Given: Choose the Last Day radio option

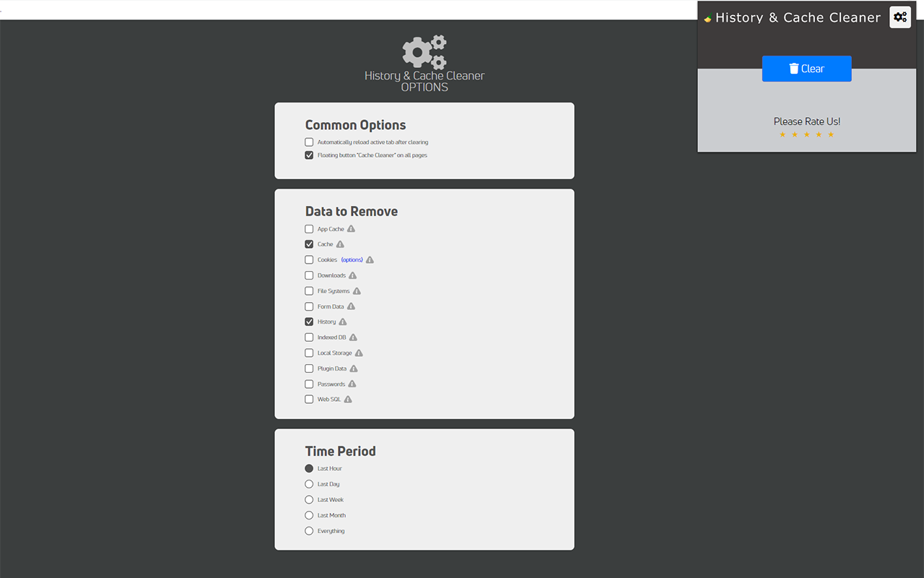Looking at the screenshot, I should [x=309, y=484].
